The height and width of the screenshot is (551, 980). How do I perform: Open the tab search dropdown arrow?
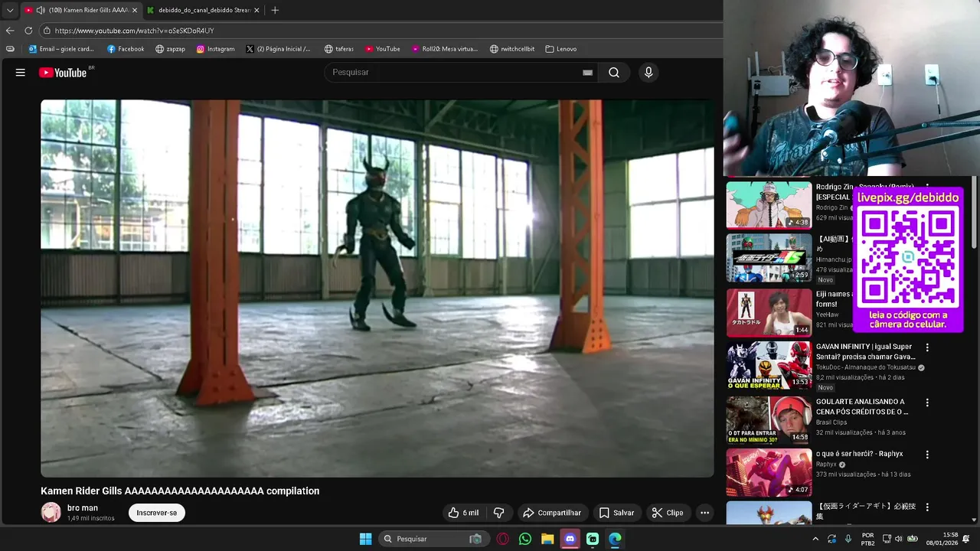pyautogui.click(x=10, y=10)
